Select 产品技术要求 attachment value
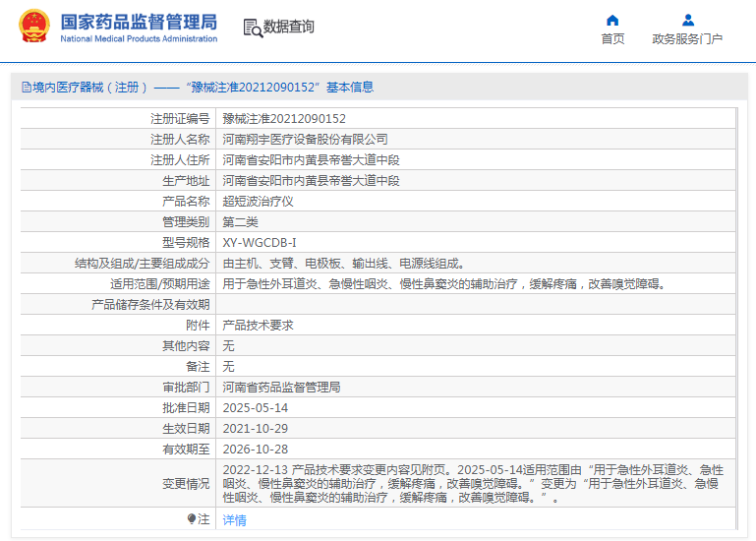The height and width of the screenshot is (541, 756). (x=258, y=326)
